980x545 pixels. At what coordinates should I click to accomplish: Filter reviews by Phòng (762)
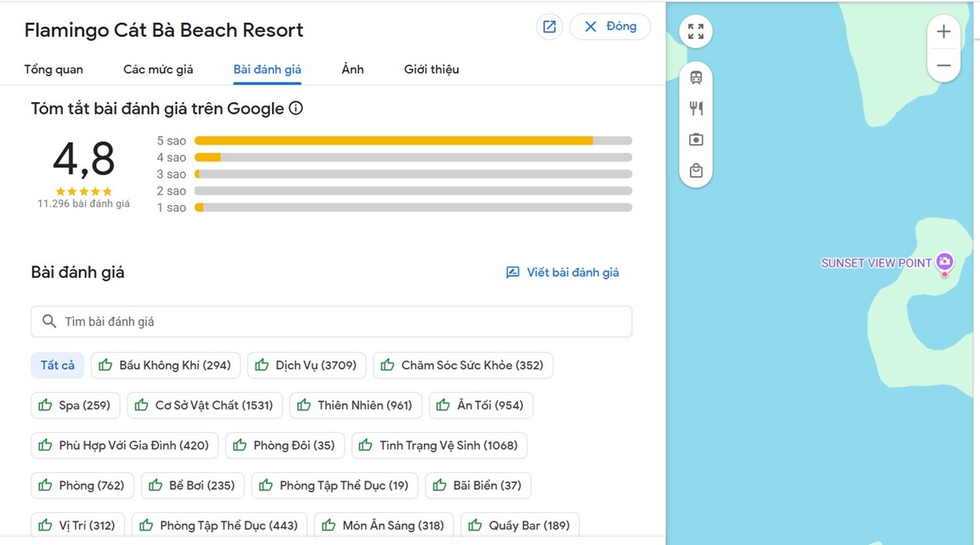[82, 485]
